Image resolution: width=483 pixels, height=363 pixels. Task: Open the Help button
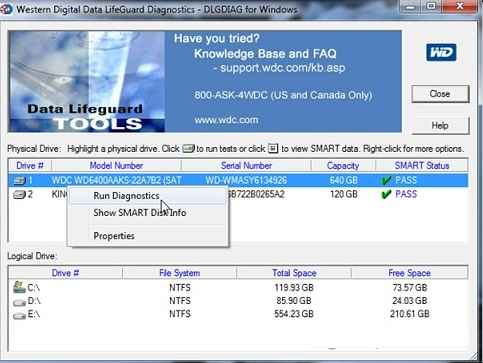point(440,126)
